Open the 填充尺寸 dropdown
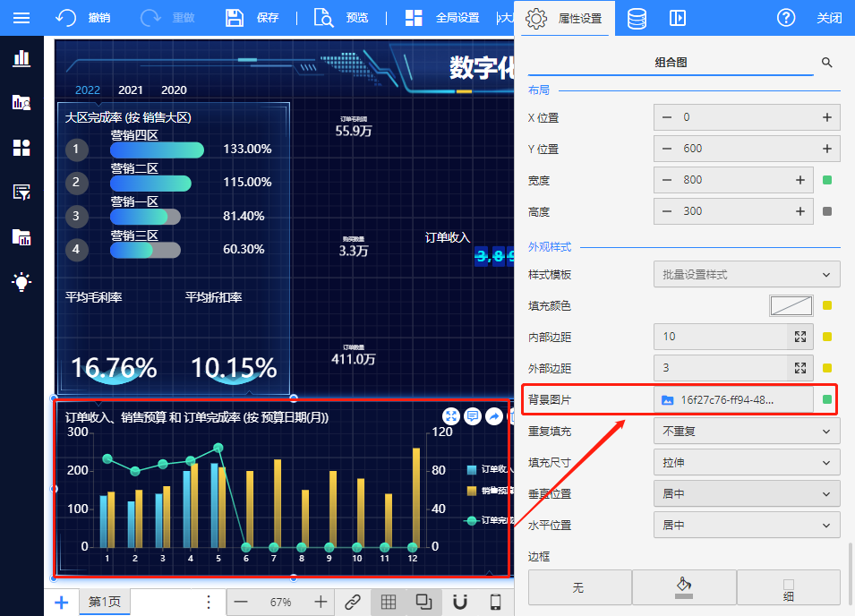 click(x=747, y=462)
